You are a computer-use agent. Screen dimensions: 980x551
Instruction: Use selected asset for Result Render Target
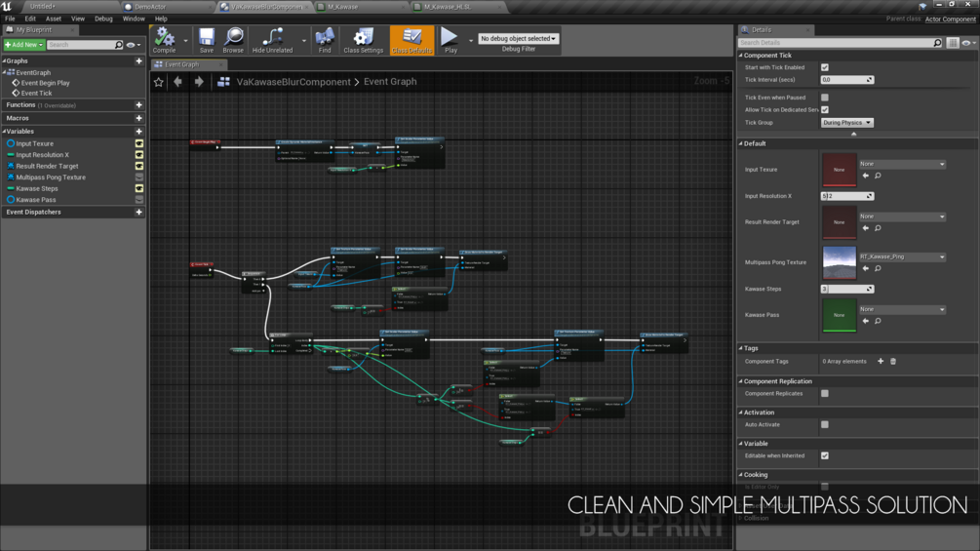866,228
